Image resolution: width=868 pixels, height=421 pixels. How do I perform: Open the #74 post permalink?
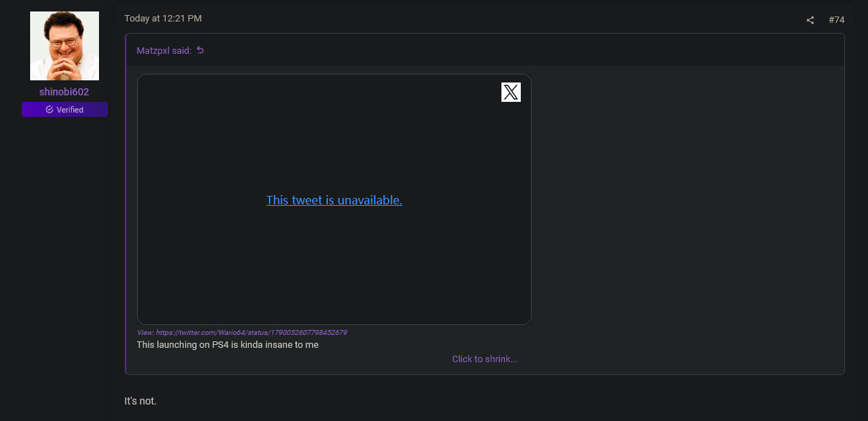point(836,20)
